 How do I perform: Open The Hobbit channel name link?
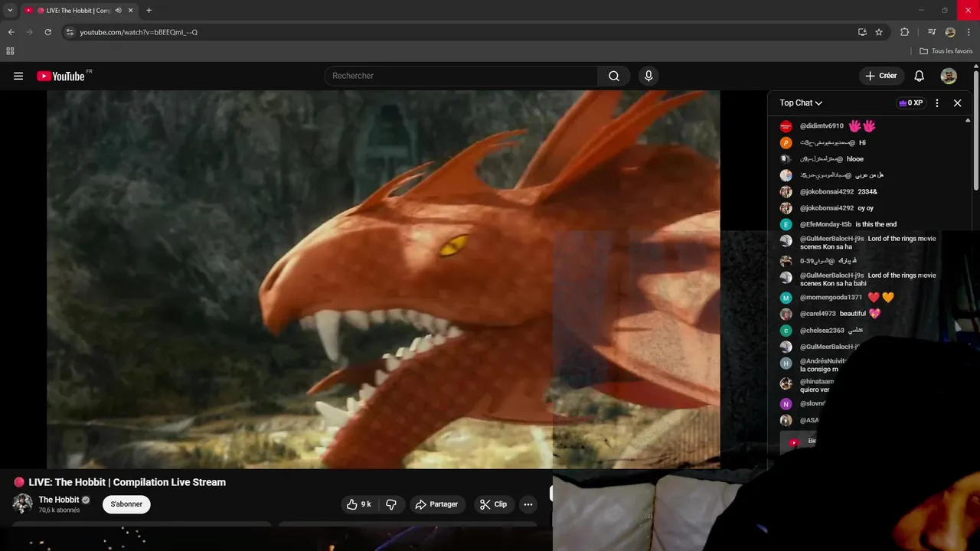pyautogui.click(x=59, y=500)
